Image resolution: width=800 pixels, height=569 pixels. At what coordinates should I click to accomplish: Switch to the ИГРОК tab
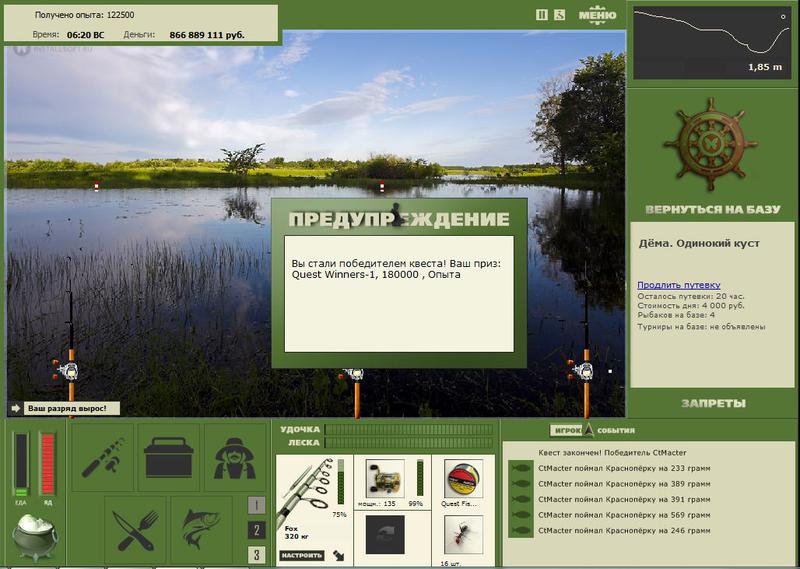click(x=566, y=430)
